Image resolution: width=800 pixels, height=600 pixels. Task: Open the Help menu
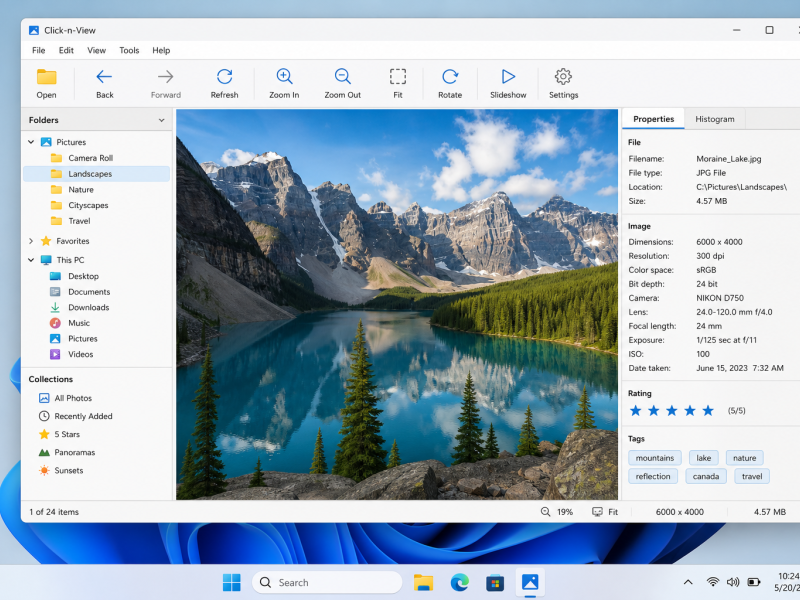coord(161,50)
